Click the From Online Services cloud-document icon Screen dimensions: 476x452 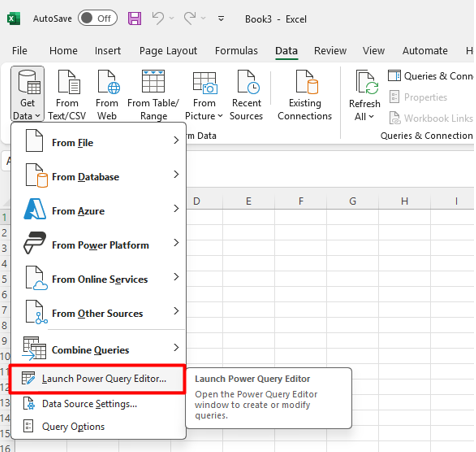pyautogui.click(x=36, y=278)
